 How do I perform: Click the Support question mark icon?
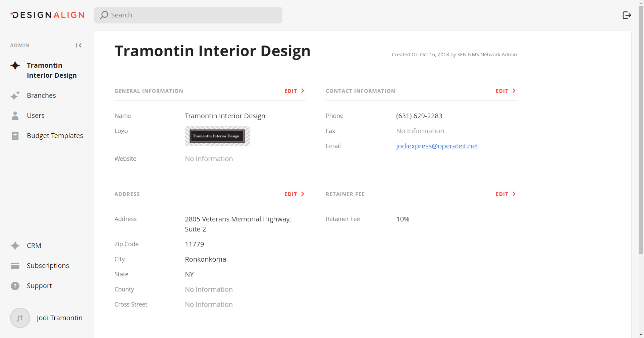[15, 286]
